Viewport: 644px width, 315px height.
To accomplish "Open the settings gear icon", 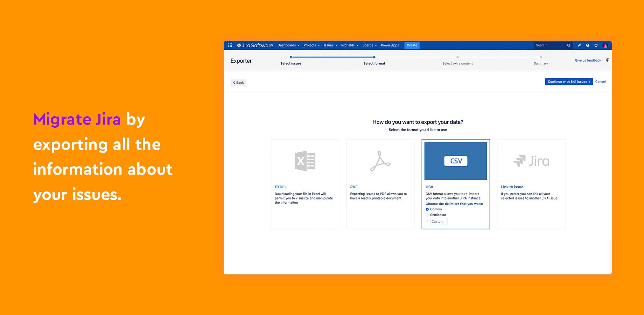I will tap(596, 45).
